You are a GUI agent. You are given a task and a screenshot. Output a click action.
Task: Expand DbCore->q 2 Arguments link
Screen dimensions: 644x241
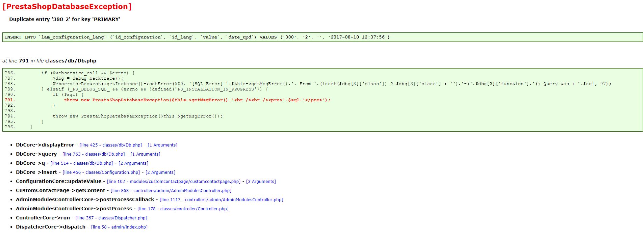[133, 163]
